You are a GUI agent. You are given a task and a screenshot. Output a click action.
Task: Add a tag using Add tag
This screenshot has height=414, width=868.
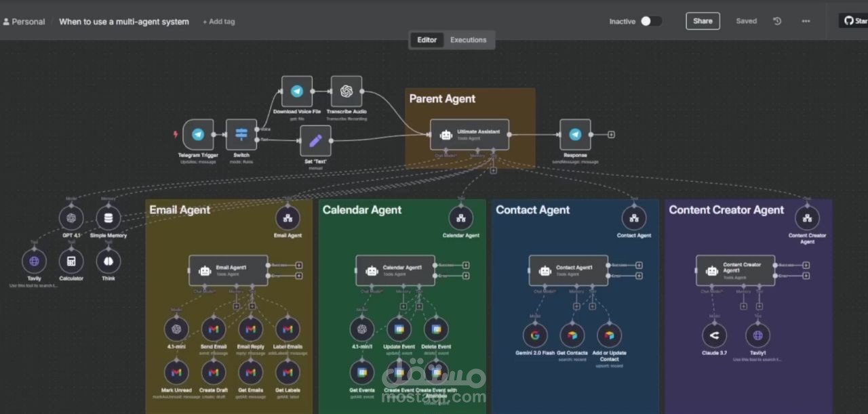pos(218,21)
